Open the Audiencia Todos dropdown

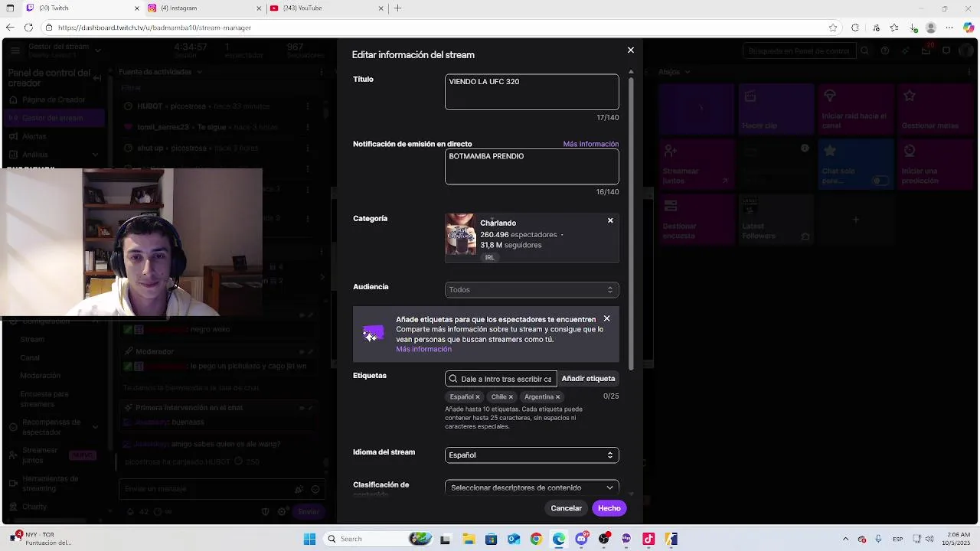[531, 290]
